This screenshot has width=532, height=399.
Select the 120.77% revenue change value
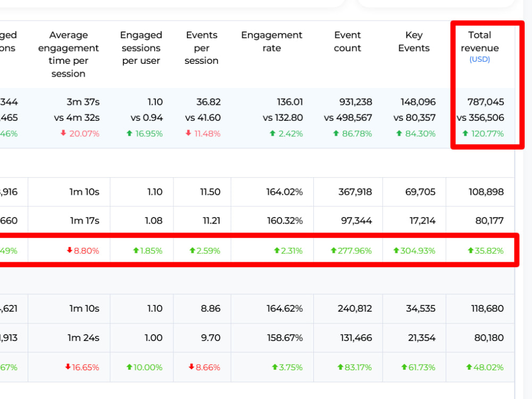tap(487, 134)
